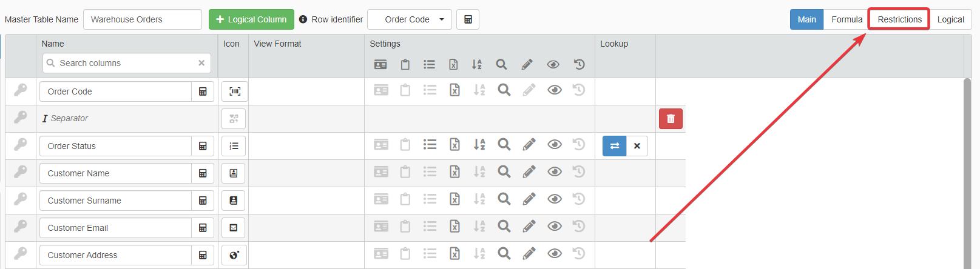980x269 pixels.
Task: Add a new Logical Column
Action: pyautogui.click(x=251, y=19)
